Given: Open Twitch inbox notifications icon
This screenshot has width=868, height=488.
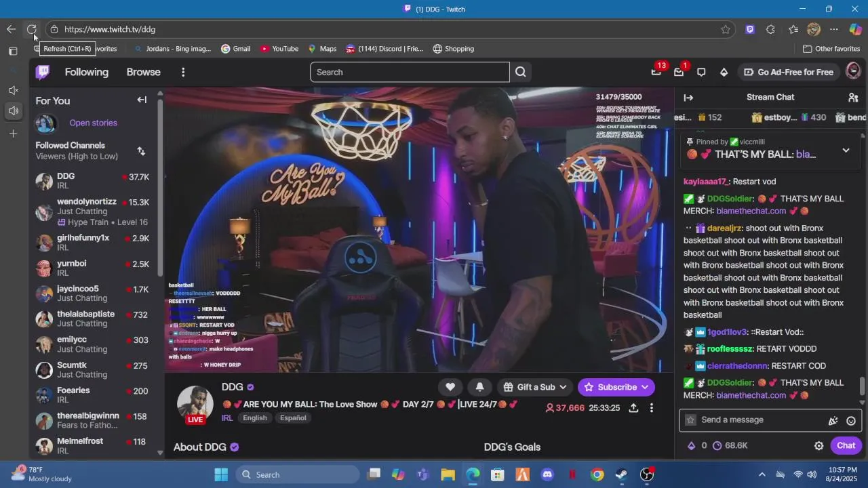Looking at the screenshot, I should click(x=679, y=72).
